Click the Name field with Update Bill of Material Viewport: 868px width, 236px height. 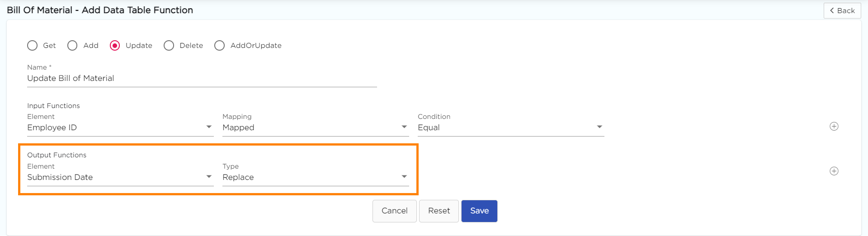pos(201,78)
